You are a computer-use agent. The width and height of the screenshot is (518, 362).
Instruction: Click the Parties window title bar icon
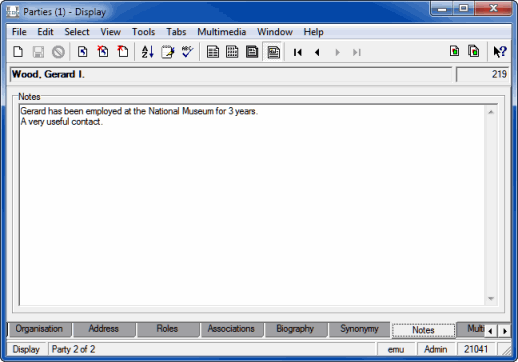point(13,12)
